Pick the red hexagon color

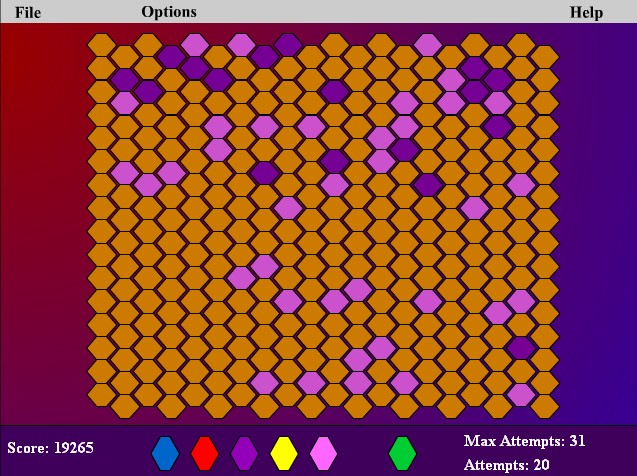[x=205, y=453]
